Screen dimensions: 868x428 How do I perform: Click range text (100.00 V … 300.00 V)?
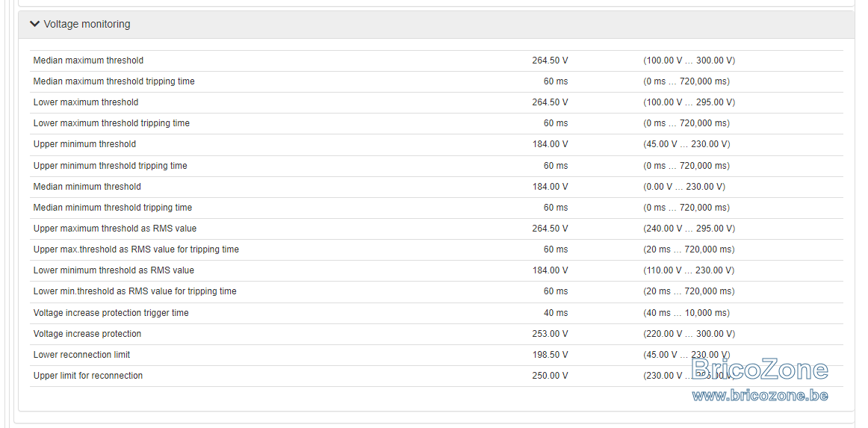point(689,61)
